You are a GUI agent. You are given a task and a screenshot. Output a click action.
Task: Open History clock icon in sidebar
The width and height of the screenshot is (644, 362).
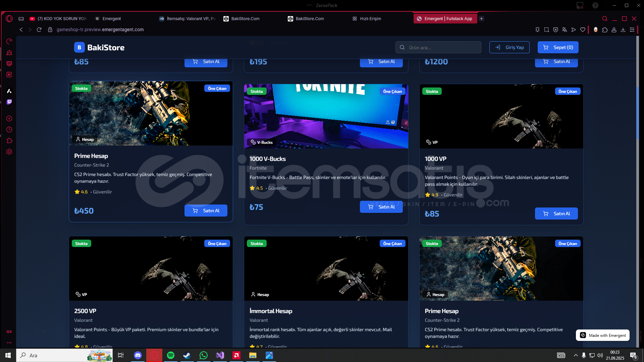click(x=9, y=129)
